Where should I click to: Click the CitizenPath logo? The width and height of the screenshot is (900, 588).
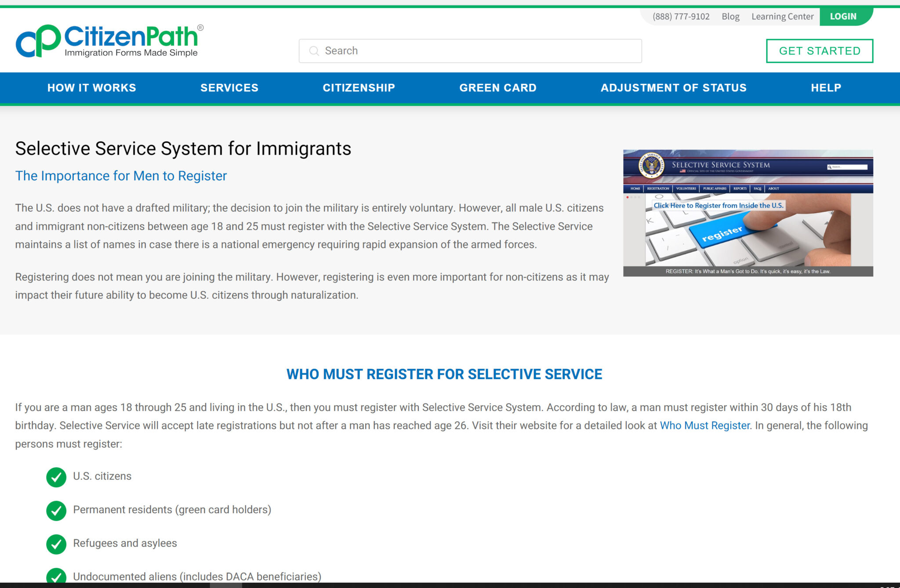pyautogui.click(x=109, y=41)
